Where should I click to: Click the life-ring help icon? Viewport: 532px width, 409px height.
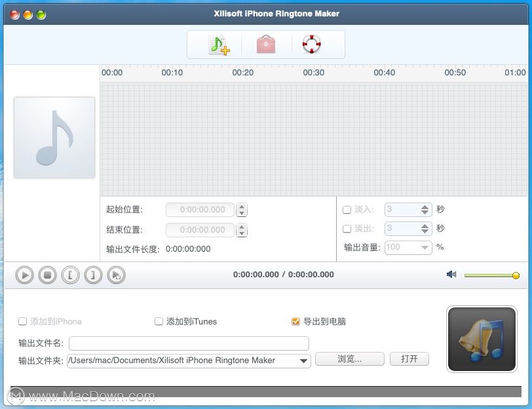tap(313, 44)
